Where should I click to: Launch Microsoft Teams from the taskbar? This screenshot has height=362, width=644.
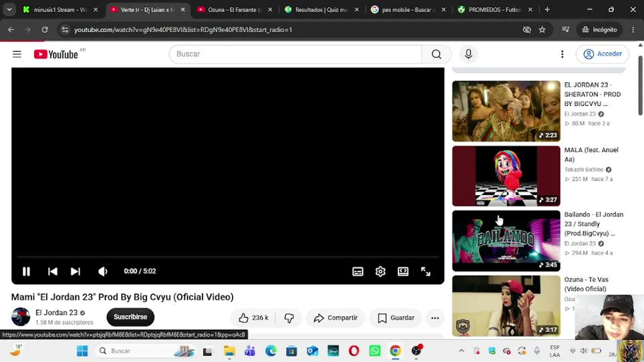coord(250,351)
